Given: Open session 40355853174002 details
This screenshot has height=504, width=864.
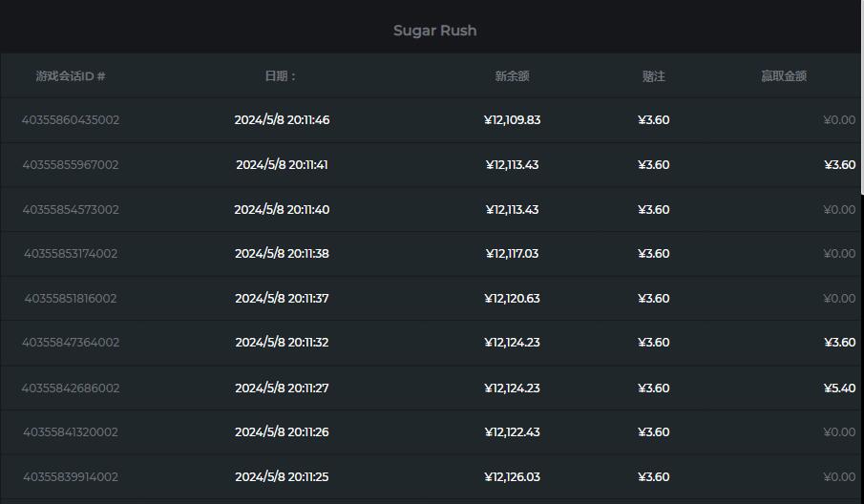Looking at the screenshot, I should [71, 254].
